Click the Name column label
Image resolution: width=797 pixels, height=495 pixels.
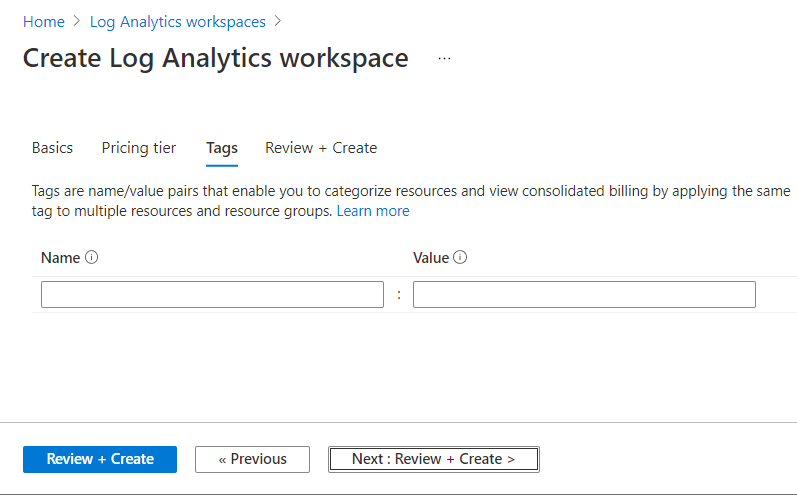coord(60,258)
